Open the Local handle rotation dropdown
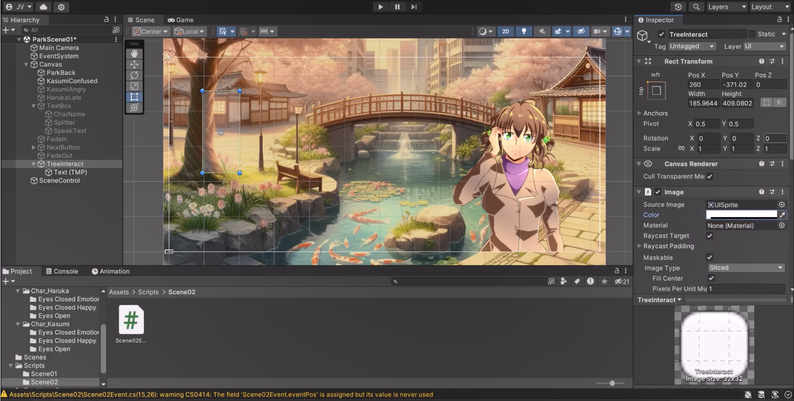Screen dimensions: 794x401 [189, 31]
